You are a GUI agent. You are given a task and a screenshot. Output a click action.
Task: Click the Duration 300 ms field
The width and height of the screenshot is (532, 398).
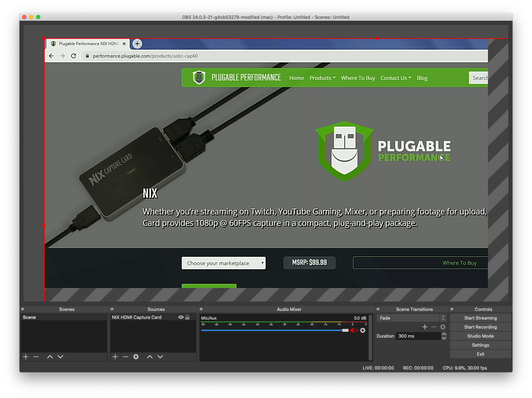coord(418,336)
